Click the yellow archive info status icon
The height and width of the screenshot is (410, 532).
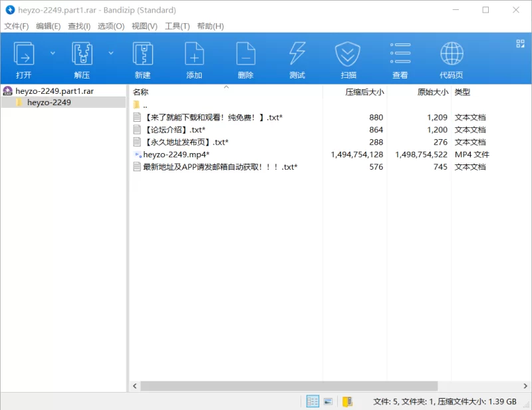[x=347, y=401]
